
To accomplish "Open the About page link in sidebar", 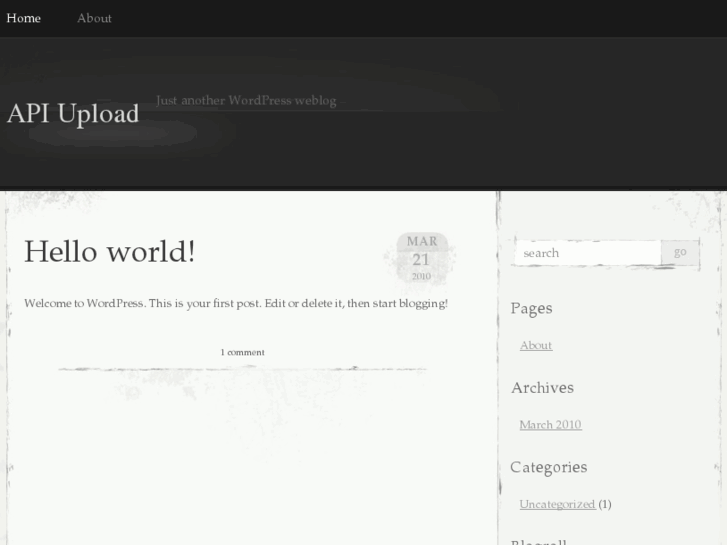I will tap(536, 345).
